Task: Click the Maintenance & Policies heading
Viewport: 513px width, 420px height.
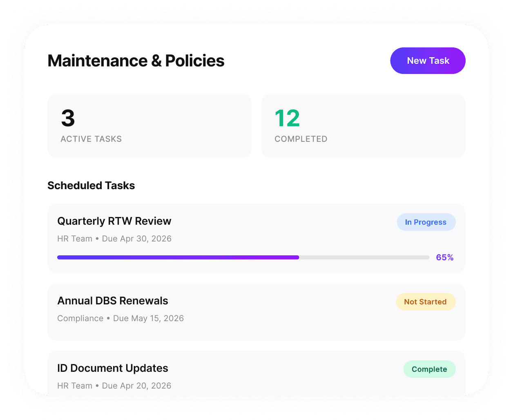Action: coord(136,60)
